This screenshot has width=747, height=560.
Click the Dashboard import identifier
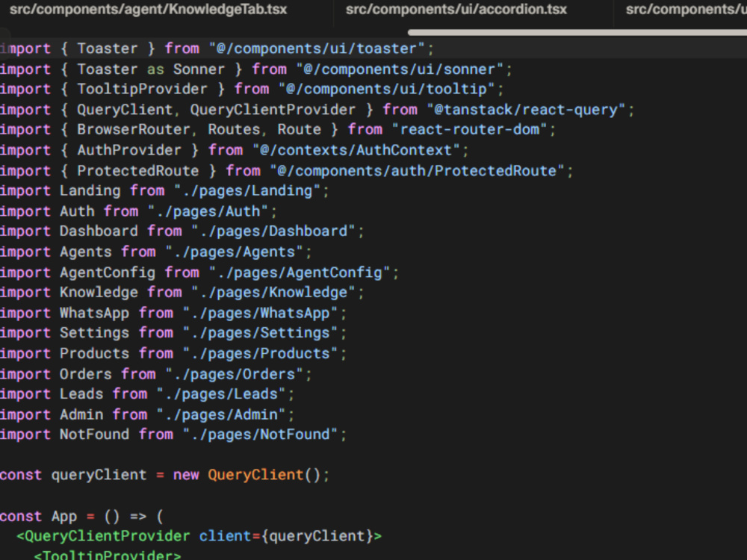click(99, 231)
